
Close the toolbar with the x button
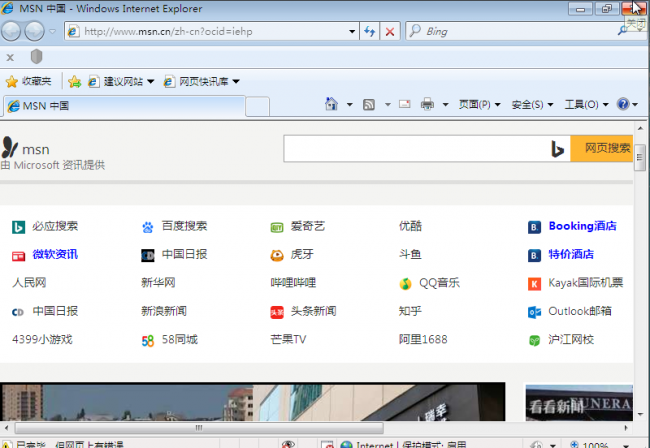[10, 58]
